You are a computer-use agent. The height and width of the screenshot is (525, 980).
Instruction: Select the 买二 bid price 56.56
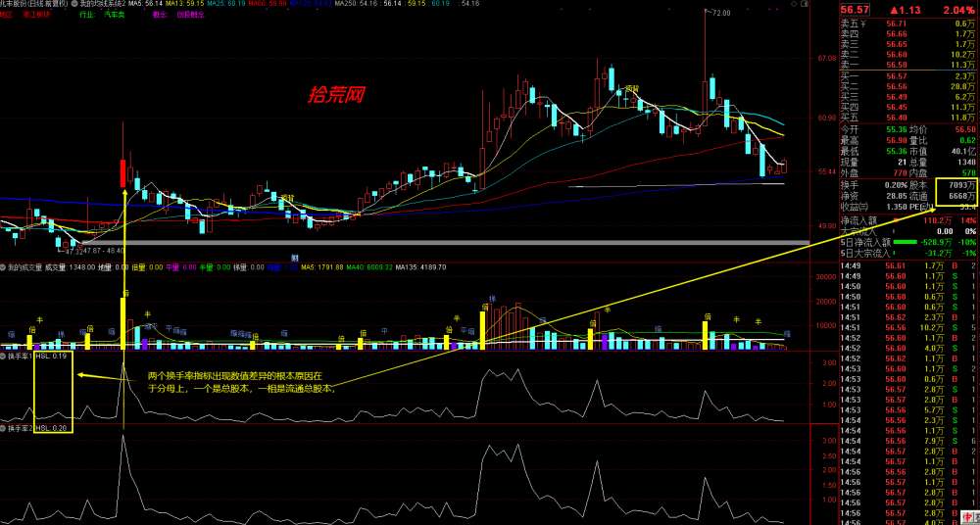(x=897, y=86)
